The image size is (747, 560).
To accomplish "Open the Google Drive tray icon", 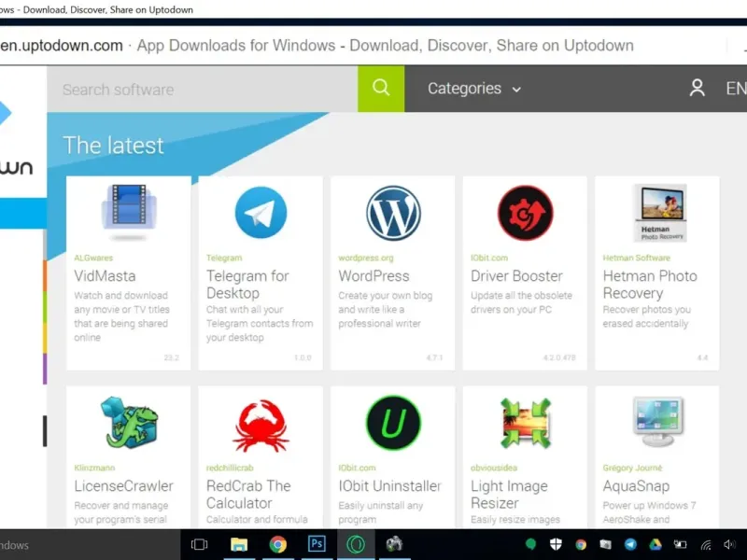I will (655, 544).
